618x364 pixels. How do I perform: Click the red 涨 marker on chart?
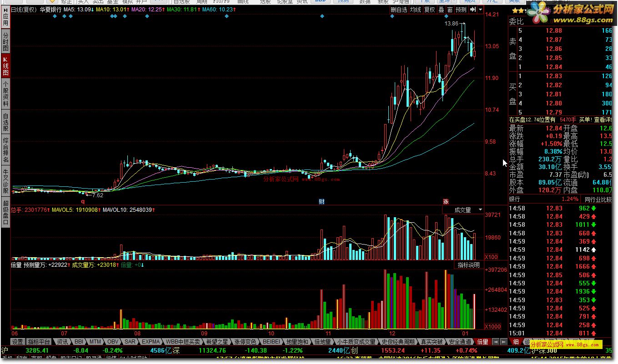coord(446,201)
